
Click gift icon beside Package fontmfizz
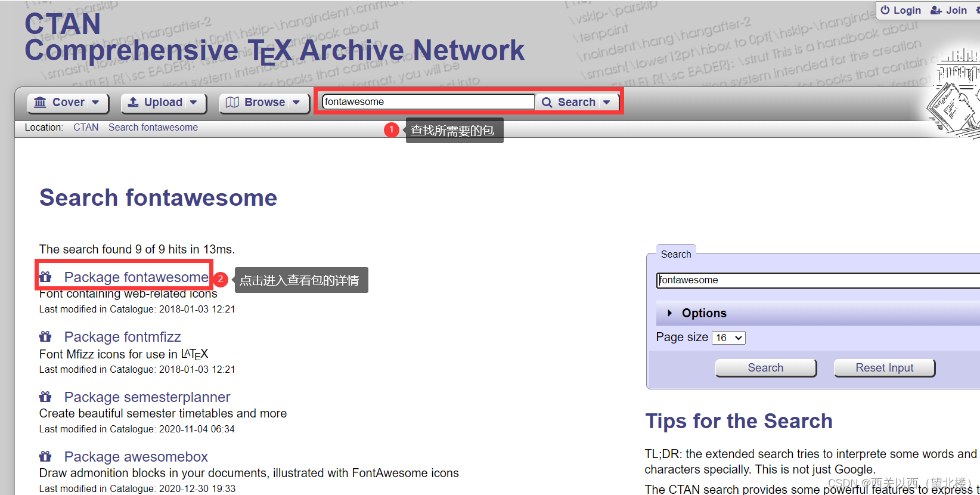click(45, 336)
